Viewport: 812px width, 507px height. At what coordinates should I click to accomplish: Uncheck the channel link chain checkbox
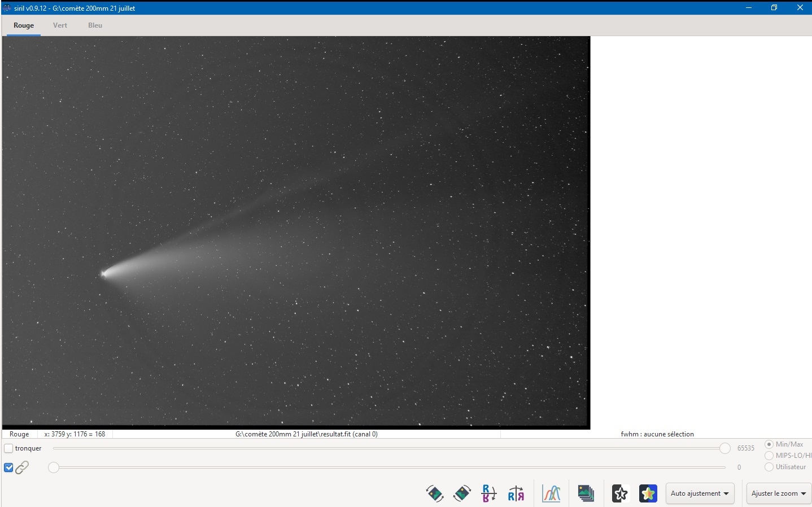(8, 467)
